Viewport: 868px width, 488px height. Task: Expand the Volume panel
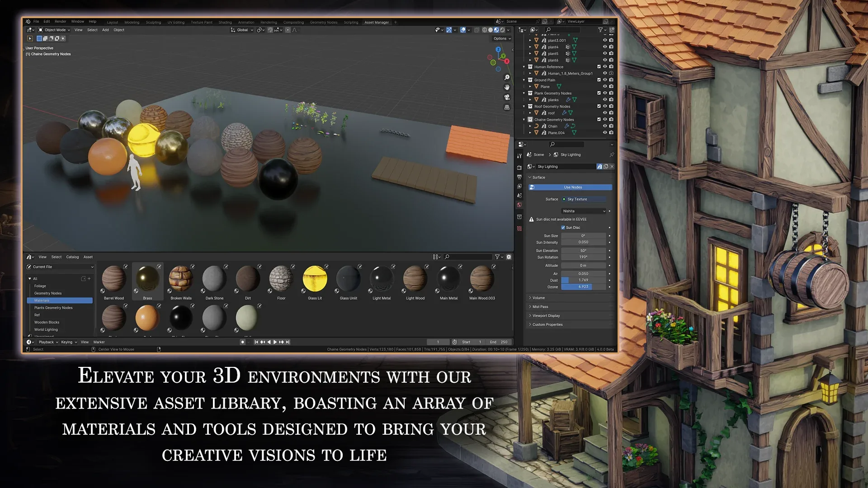538,298
